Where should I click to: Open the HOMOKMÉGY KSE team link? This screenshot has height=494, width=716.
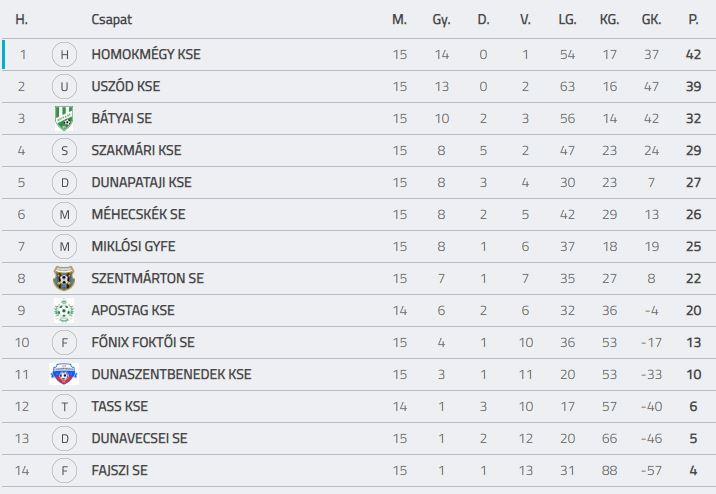coord(146,54)
